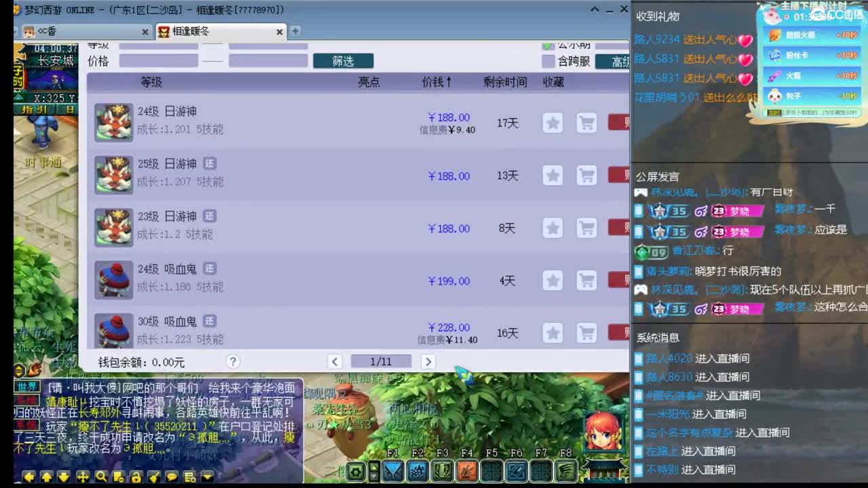Open the chat bubble icon in chat toolbar

pos(172,476)
